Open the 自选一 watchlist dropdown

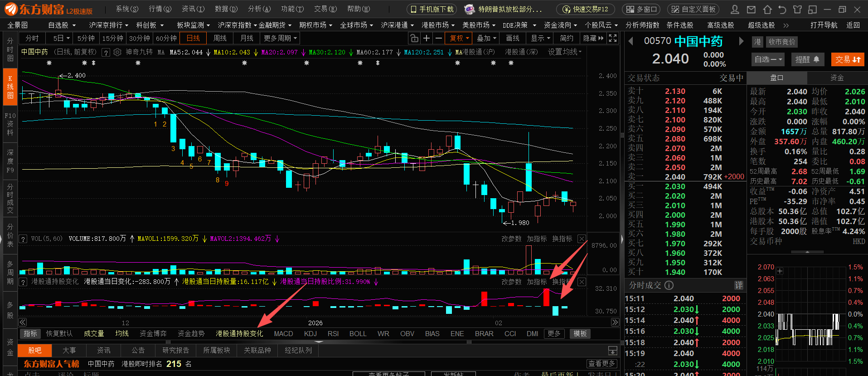coord(769,59)
